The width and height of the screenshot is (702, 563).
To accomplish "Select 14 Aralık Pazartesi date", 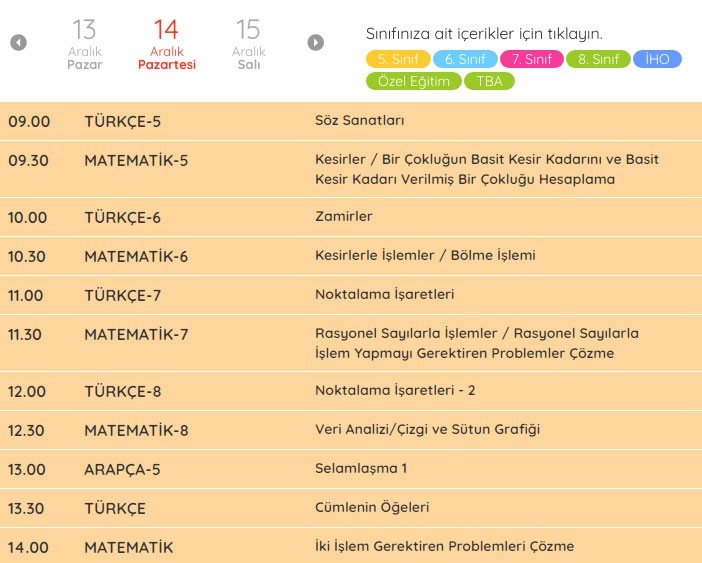I will (166, 45).
